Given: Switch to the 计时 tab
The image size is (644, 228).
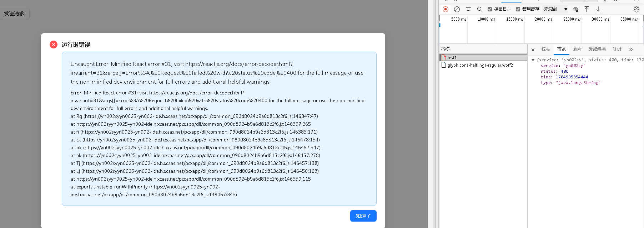Looking at the screenshot, I should [x=617, y=50].
